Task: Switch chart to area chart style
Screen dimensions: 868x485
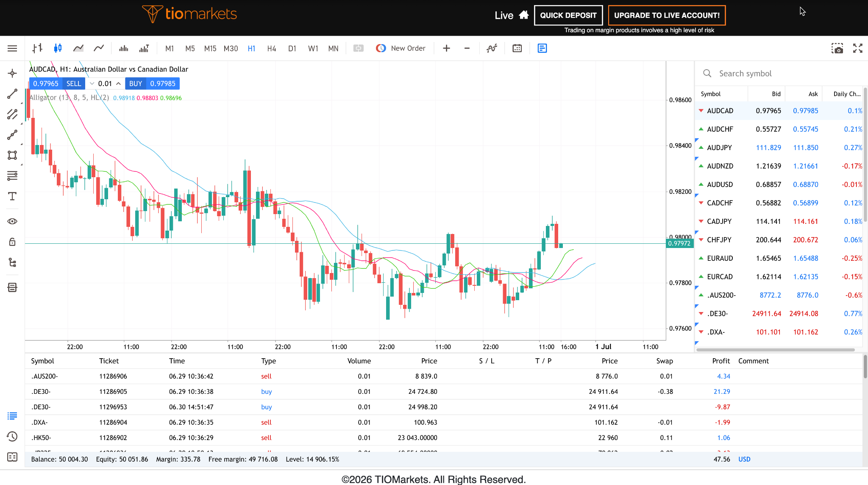Action: 78,48
